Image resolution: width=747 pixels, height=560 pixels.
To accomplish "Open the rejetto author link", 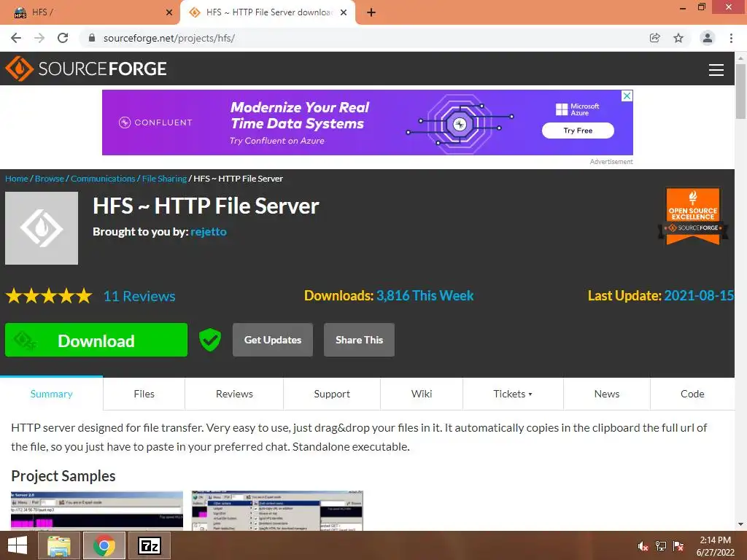I will 209,231.
